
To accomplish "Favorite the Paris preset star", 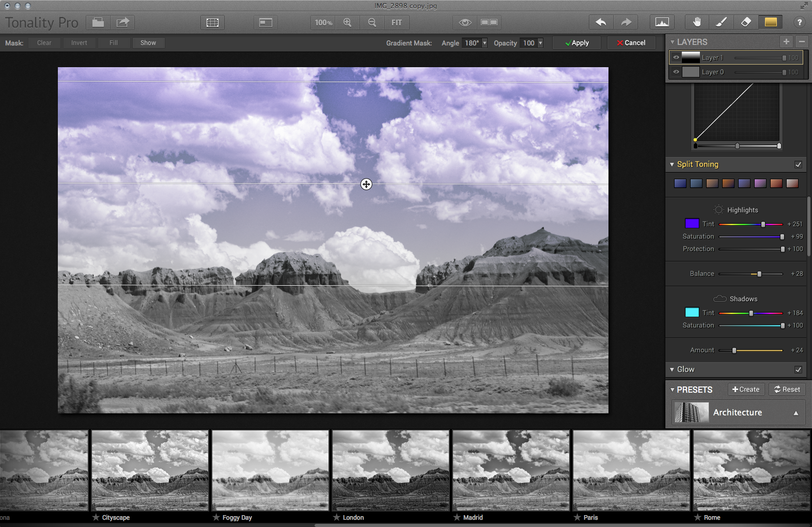I will (577, 517).
